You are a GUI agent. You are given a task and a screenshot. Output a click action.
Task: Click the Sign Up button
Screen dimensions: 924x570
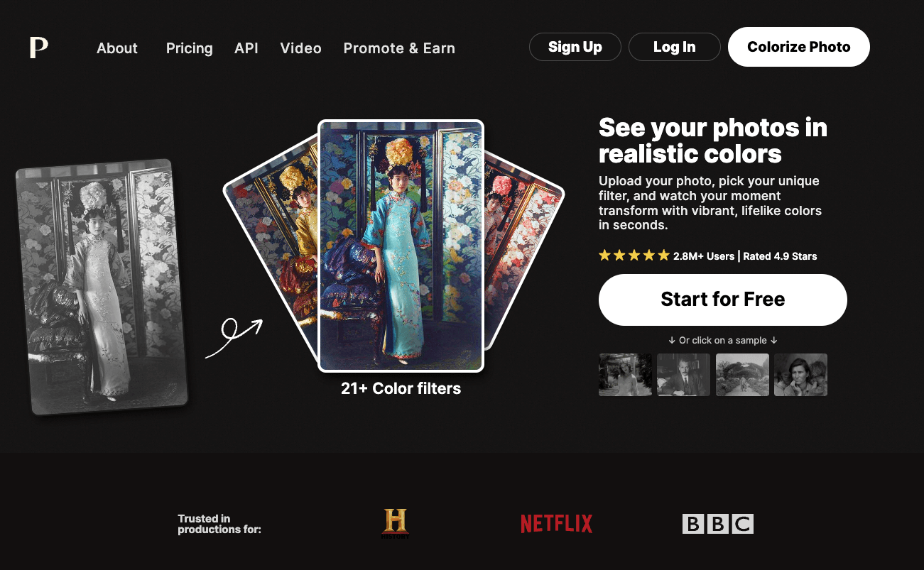[x=575, y=47]
